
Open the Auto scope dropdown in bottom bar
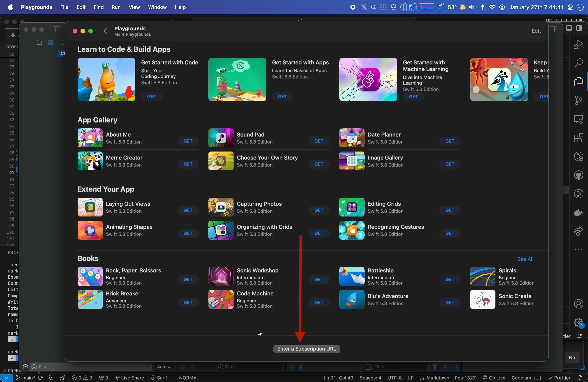click(163, 367)
